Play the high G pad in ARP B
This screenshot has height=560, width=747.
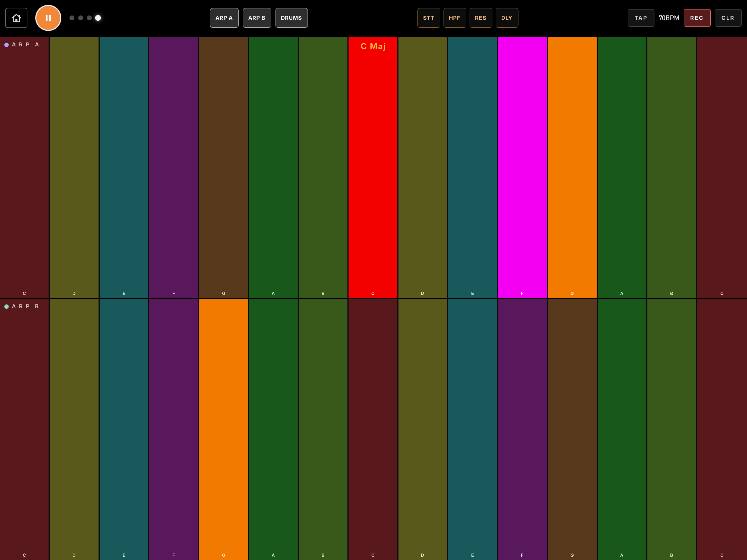click(572, 429)
